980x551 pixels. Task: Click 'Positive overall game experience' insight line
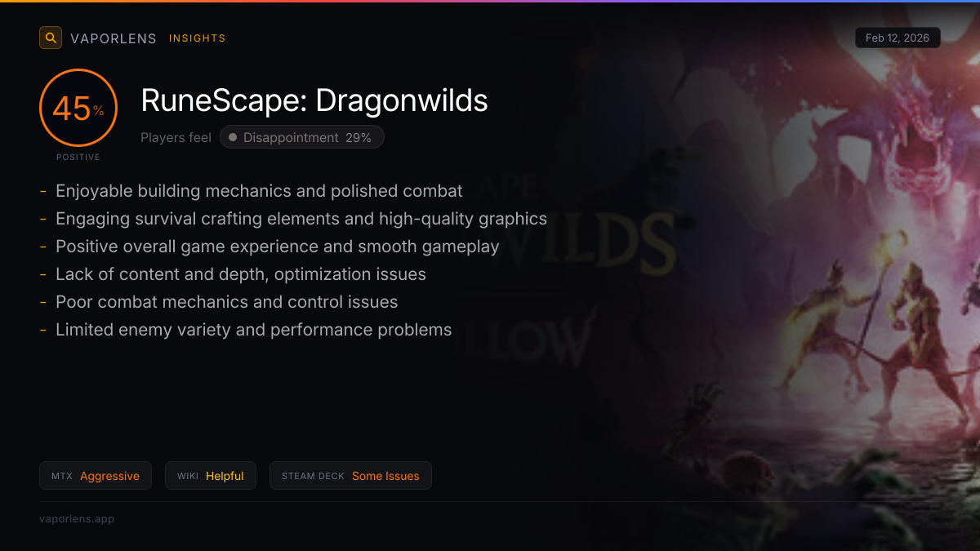tap(277, 247)
